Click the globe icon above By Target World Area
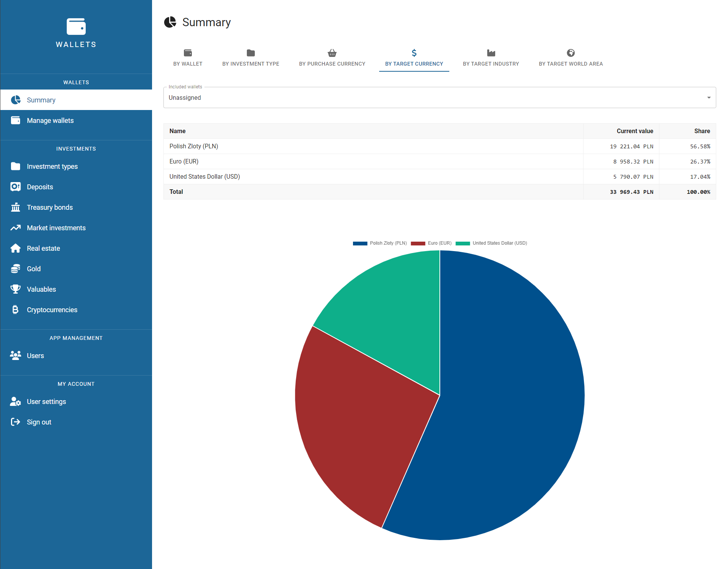 (571, 53)
